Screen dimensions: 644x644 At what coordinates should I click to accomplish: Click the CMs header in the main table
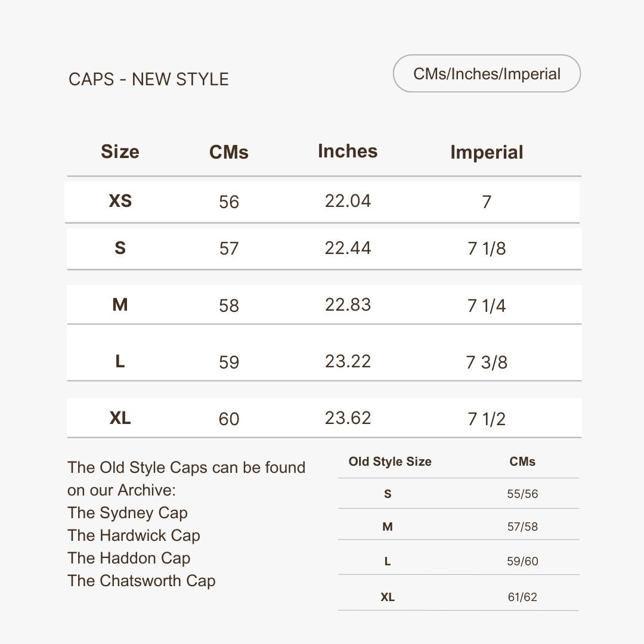tap(229, 152)
